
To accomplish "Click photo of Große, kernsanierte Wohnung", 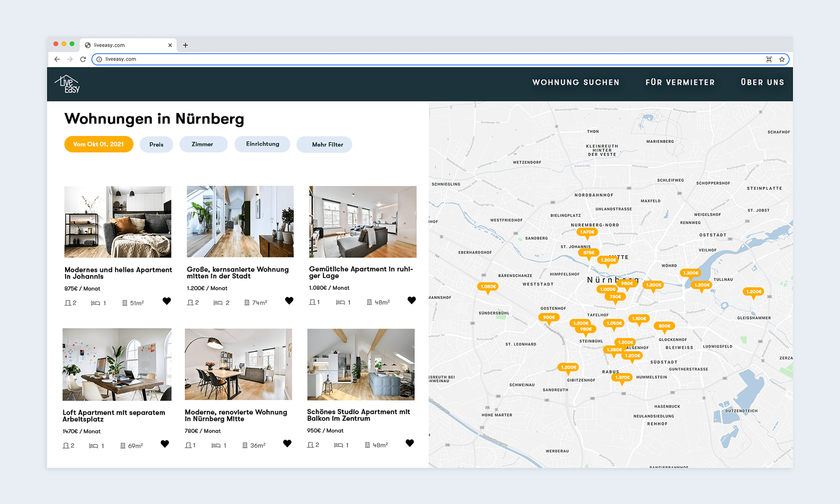I will point(240,221).
